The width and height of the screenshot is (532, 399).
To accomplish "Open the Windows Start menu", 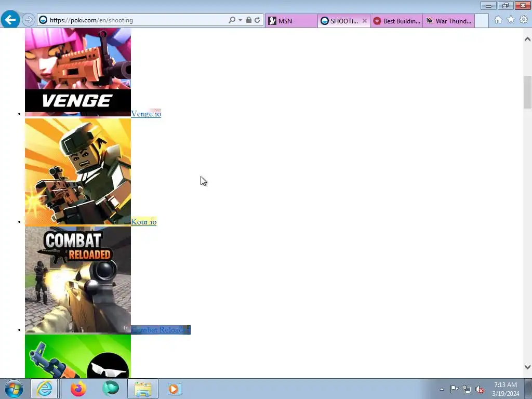I will coord(14,389).
